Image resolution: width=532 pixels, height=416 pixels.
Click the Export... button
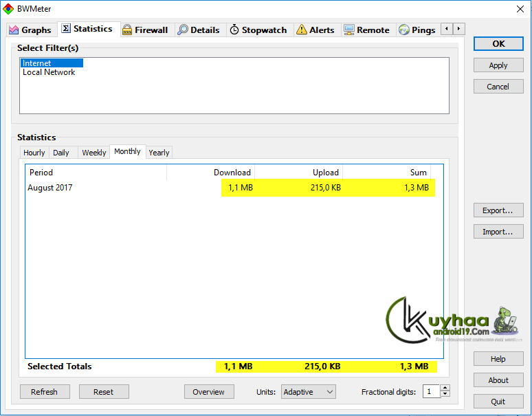(x=498, y=210)
